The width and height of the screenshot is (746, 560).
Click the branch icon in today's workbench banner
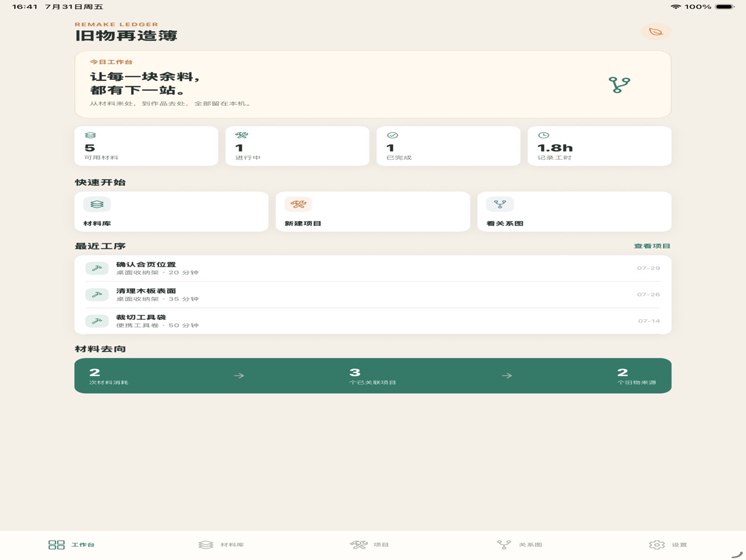coord(619,85)
